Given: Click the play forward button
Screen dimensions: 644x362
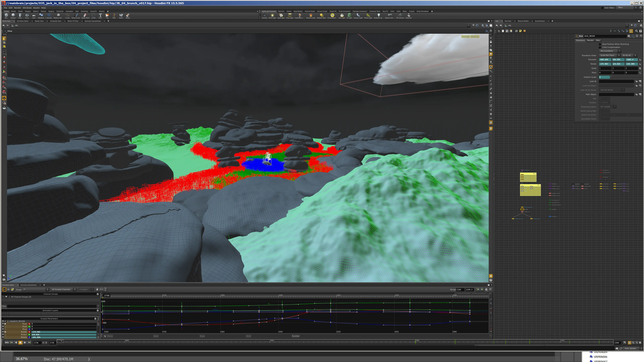Looking at the screenshot, I should pyautogui.click(x=25, y=343).
